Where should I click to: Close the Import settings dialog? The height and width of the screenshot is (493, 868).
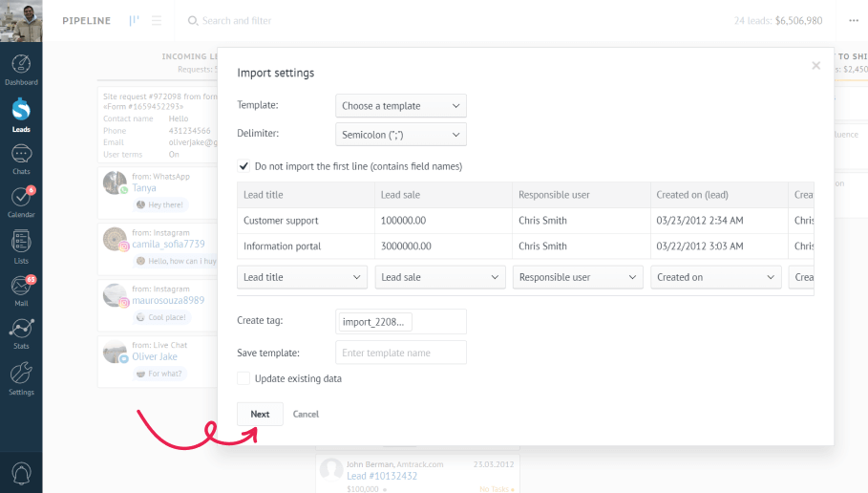(815, 66)
